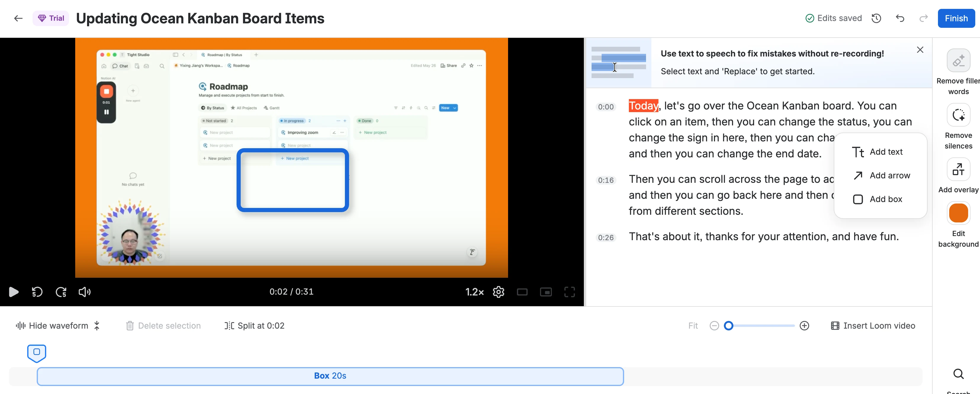Choose Add arrow from overlay menu

click(x=881, y=175)
